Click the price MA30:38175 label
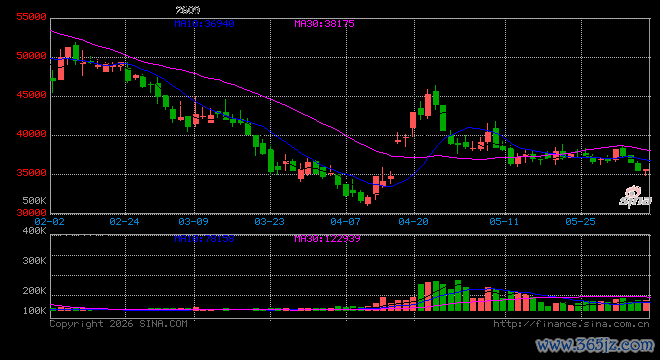Screen dimensions: 660x360 [325, 24]
